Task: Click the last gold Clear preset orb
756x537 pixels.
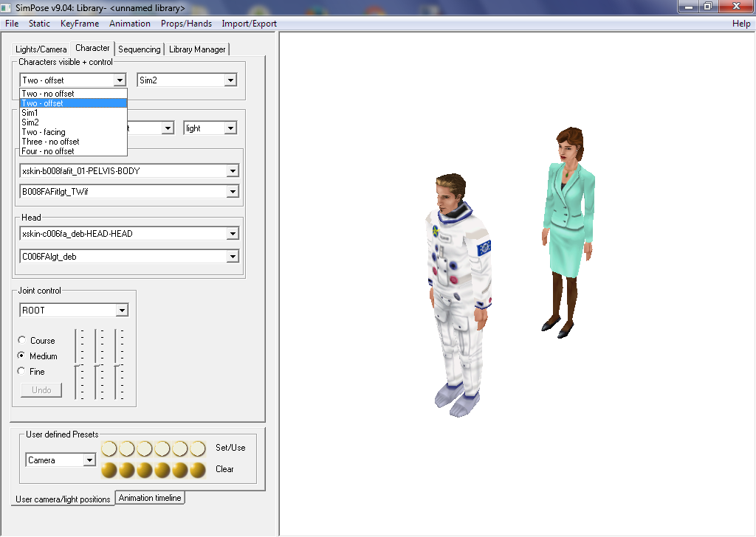Action: tap(197, 470)
